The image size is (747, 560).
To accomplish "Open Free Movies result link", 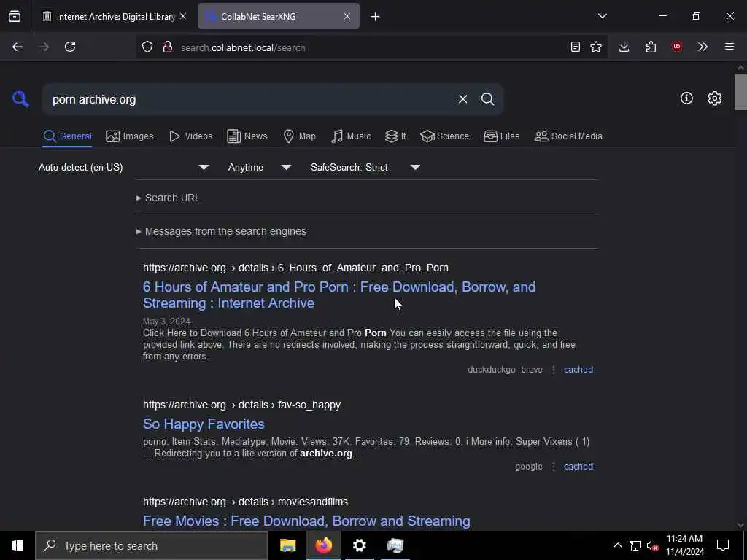I will coord(306,521).
